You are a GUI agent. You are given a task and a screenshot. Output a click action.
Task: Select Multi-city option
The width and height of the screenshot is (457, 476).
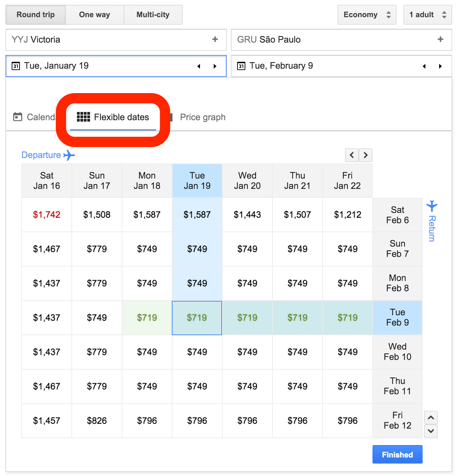[153, 15]
